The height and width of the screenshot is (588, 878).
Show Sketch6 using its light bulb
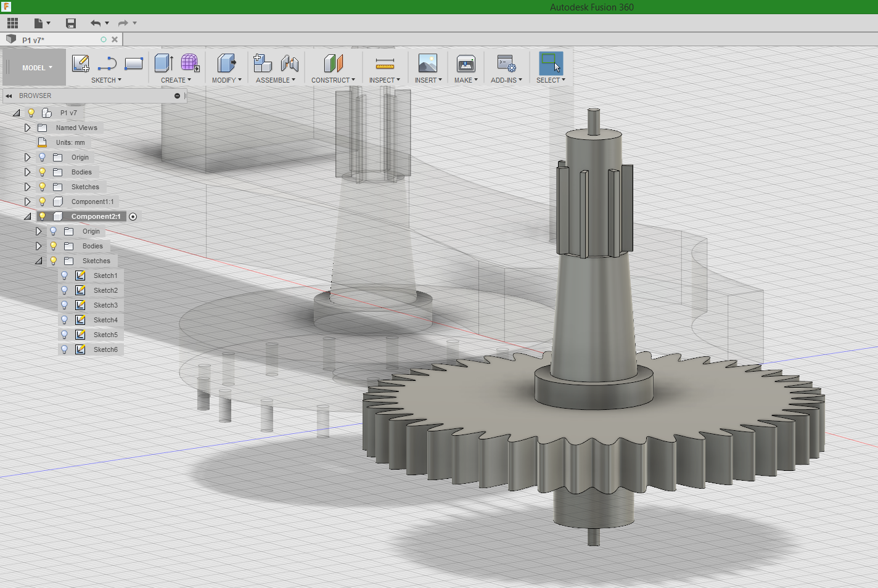tap(64, 349)
